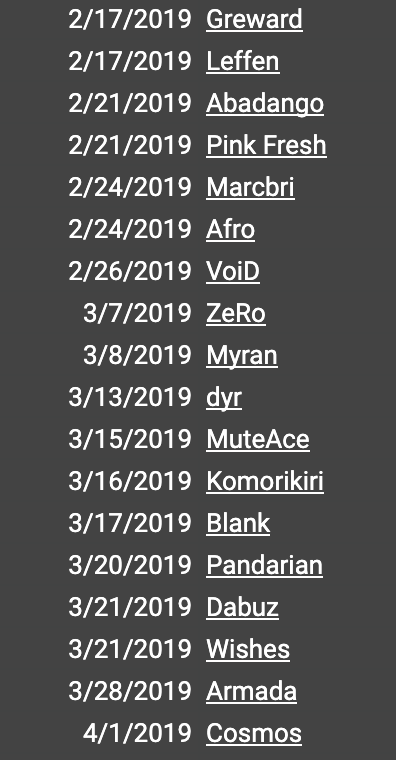The height and width of the screenshot is (760, 396).
Task: Open the MuteAce link
Action: [258, 440]
